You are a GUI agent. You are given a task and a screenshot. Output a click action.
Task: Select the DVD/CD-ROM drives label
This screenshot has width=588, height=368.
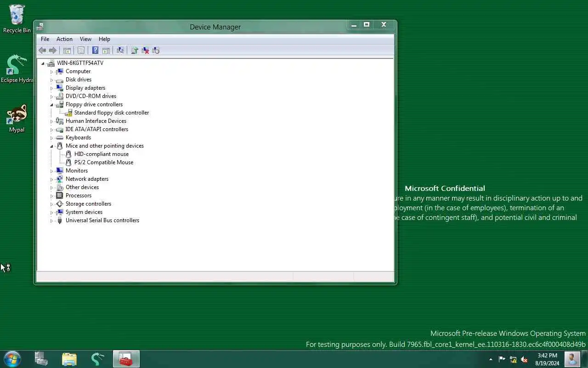click(91, 96)
